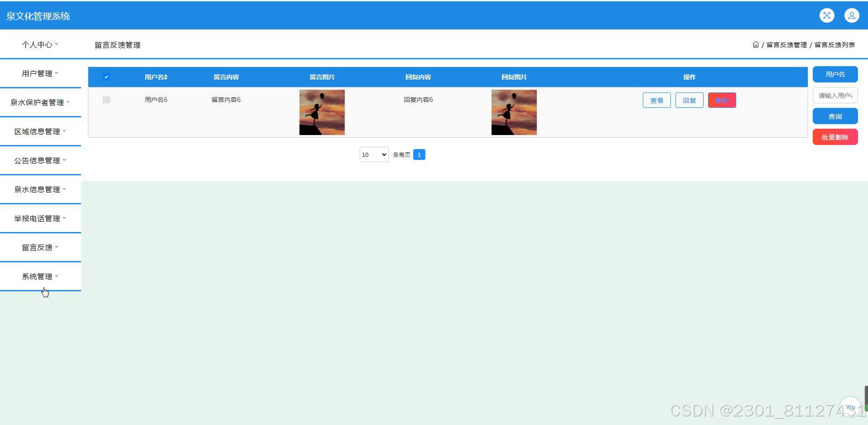Image resolution: width=868 pixels, height=425 pixels.
Task: Click the 留言内容6 table cell
Action: pyautogui.click(x=226, y=100)
